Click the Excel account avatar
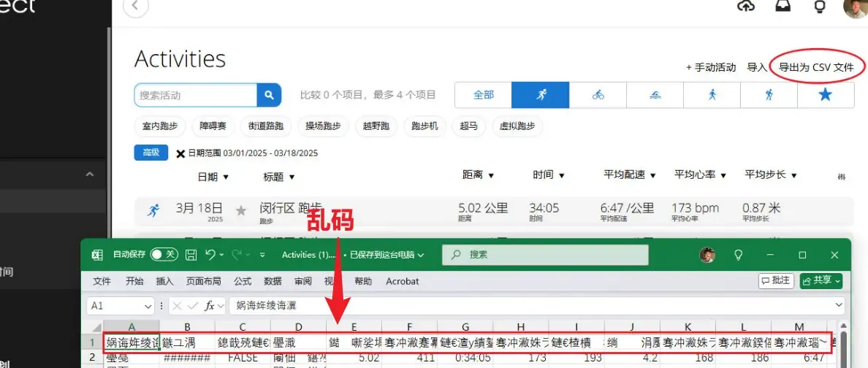 (707, 255)
